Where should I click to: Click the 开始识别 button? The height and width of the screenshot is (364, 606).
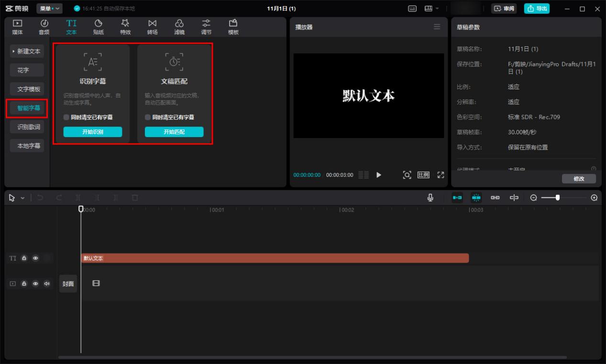pos(92,132)
